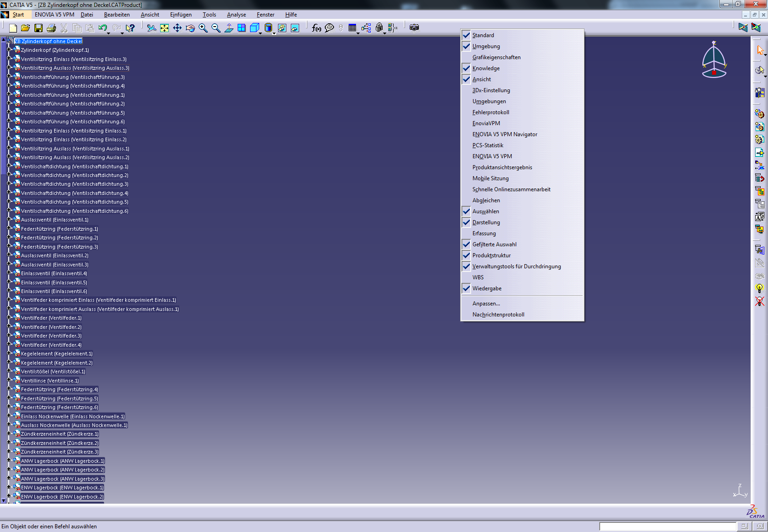
Task: Click the Fit All In icon
Action: (164, 28)
